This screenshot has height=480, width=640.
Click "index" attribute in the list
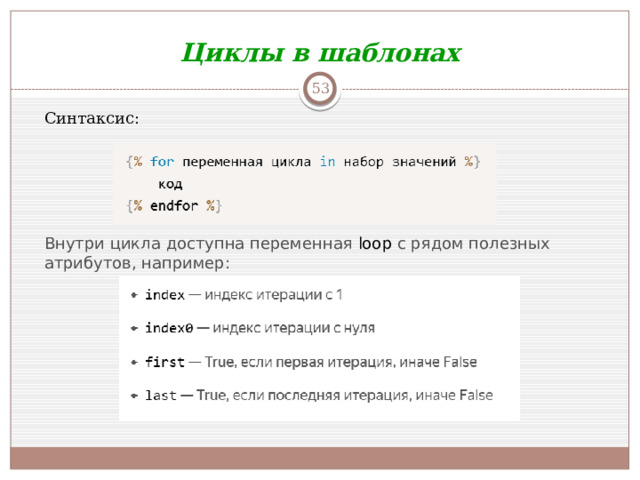click(165, 295)
